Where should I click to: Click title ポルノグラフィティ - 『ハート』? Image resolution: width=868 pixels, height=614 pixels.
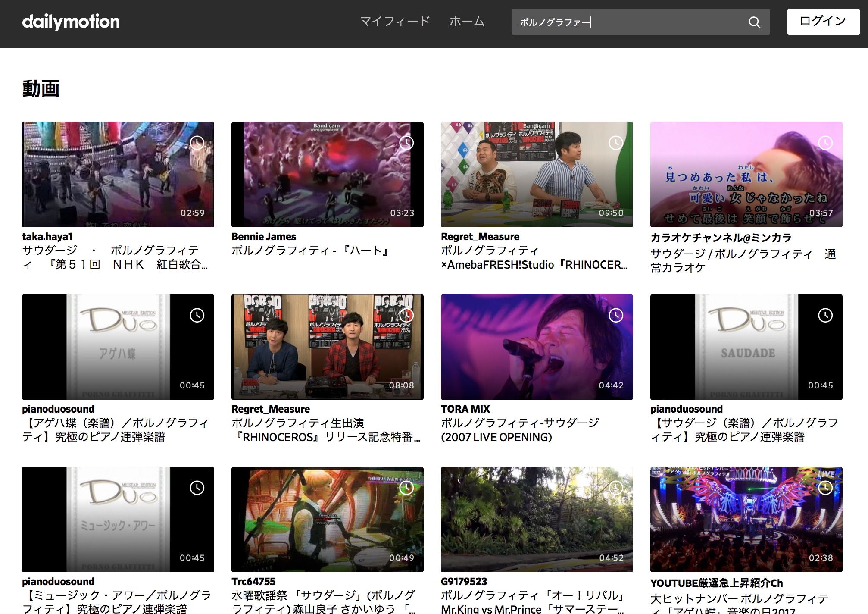(311, 251)
